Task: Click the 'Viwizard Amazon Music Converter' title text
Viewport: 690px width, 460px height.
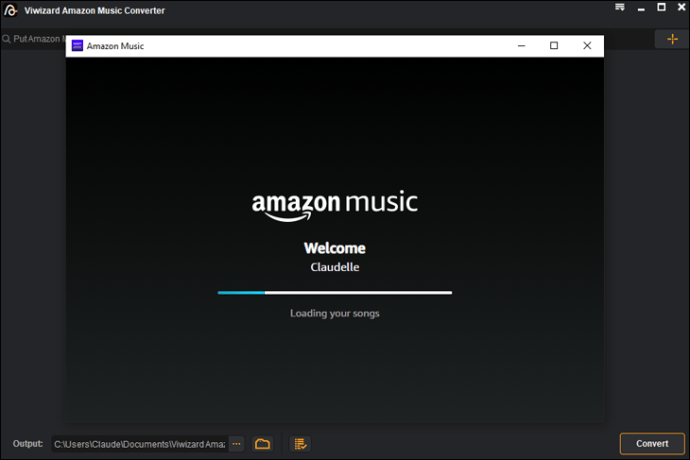Action: (x=95, y=11)
